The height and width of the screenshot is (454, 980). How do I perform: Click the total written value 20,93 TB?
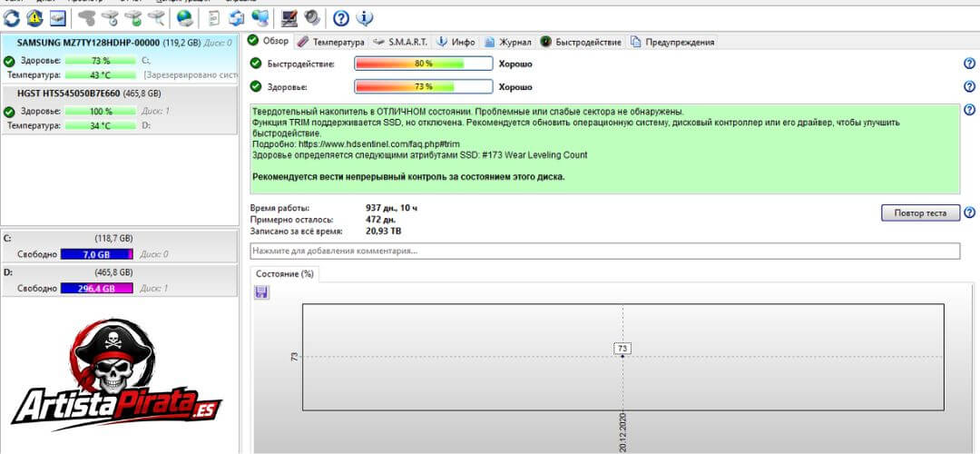tap(383, 231)
